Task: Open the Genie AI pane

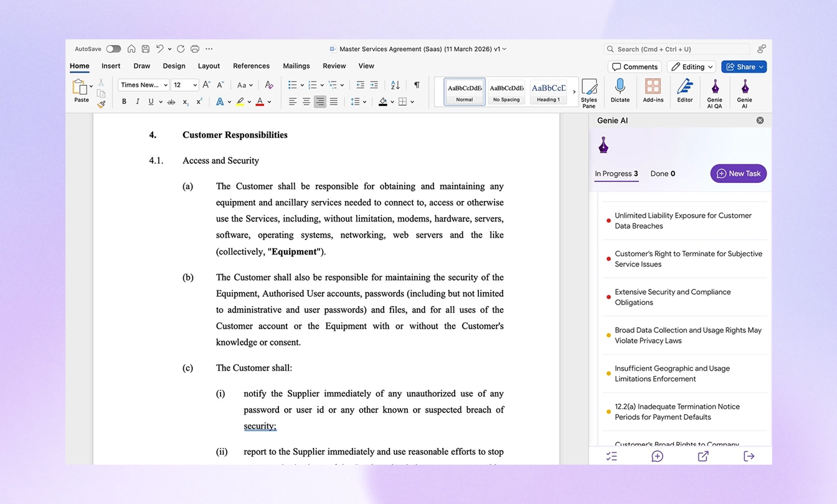Action: pyautogui.click(x=744, y=91)
